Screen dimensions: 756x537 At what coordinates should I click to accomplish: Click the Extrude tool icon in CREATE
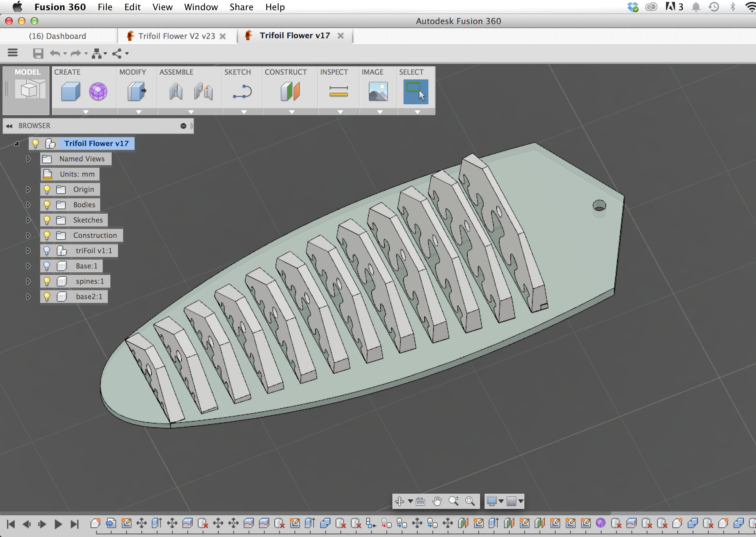point(70,91)
